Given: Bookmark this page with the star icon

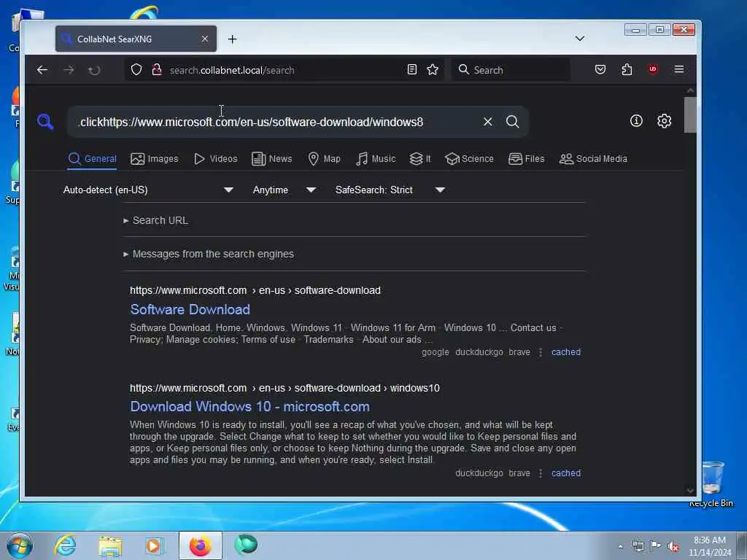Looking at the screenshot, I should pos(433,69).
